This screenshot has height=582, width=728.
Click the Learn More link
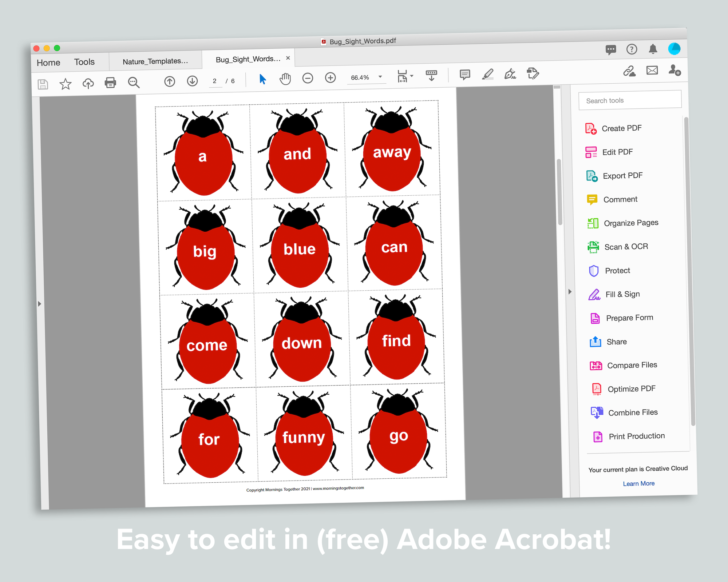pos(638,483)
